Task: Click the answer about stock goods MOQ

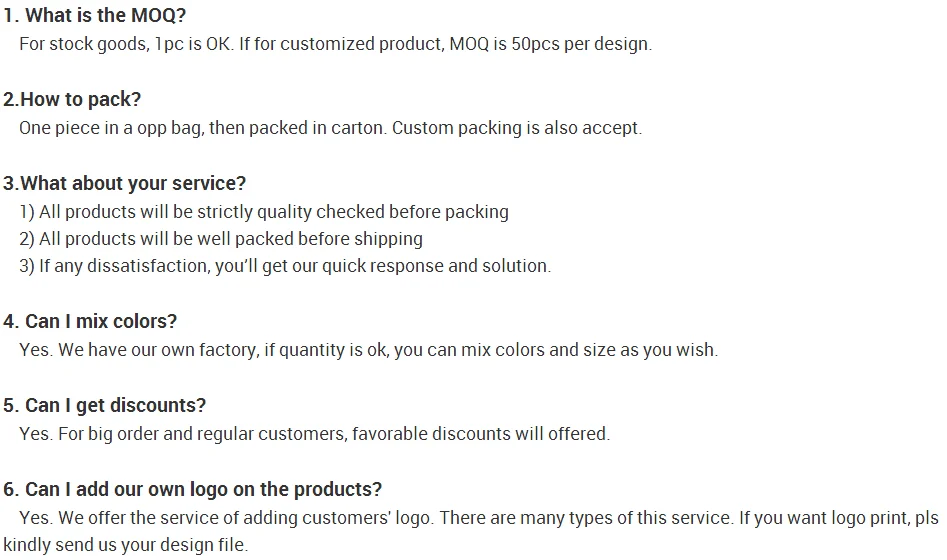Action: point(335,44)
